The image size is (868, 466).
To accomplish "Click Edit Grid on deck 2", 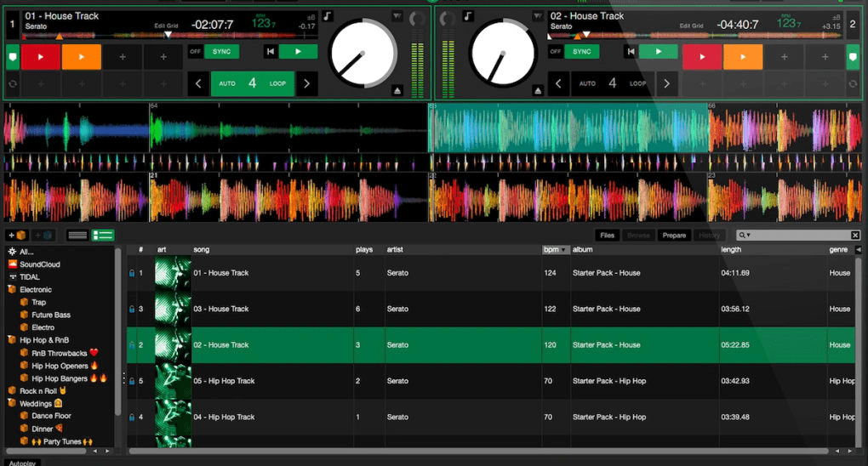I will pyautogui.click(x=691, y=26).
